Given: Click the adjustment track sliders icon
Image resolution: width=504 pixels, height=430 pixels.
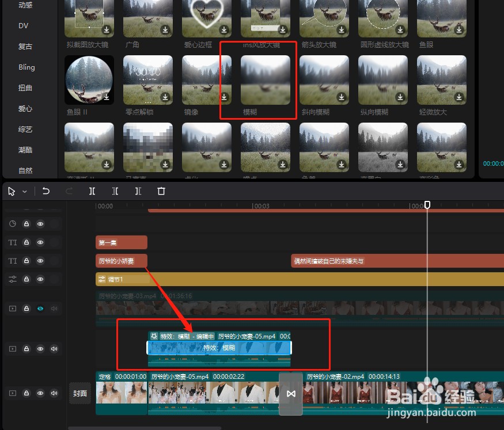Looking at the screenshot, I should point(13,279).
